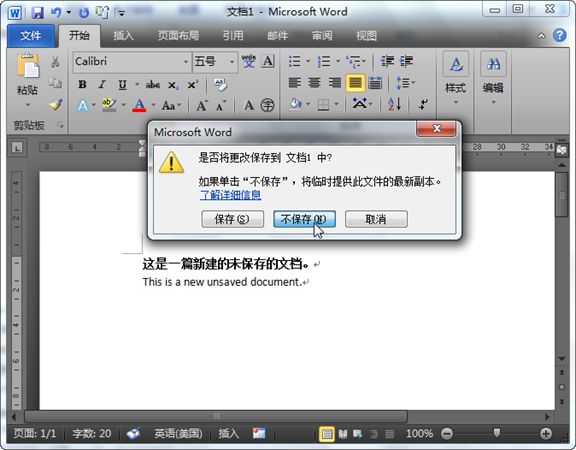Select the Format Painter brush

[x=55, y=105]
